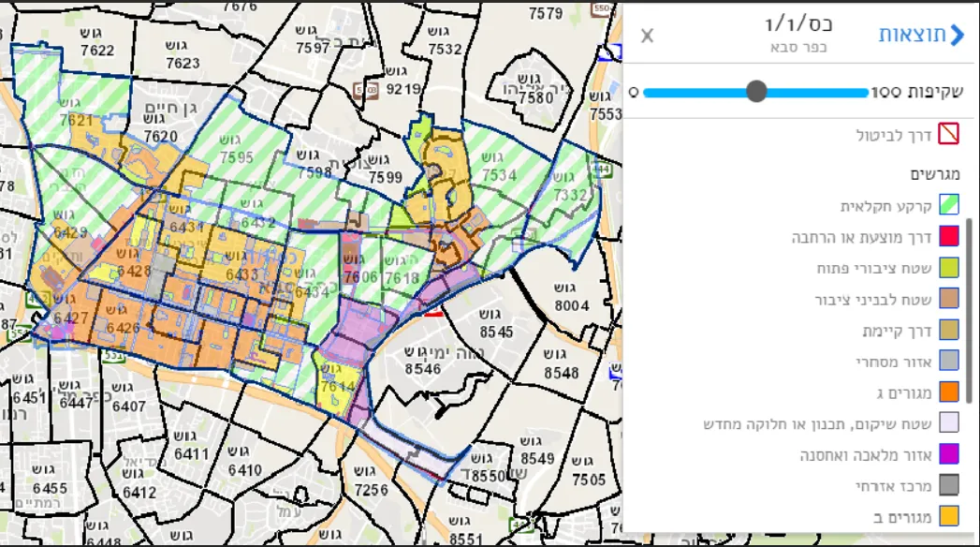Click the yellow מגורים ב legend swatch
The height and width of the screenshot is (547, 980).
(x=948, y=517)
